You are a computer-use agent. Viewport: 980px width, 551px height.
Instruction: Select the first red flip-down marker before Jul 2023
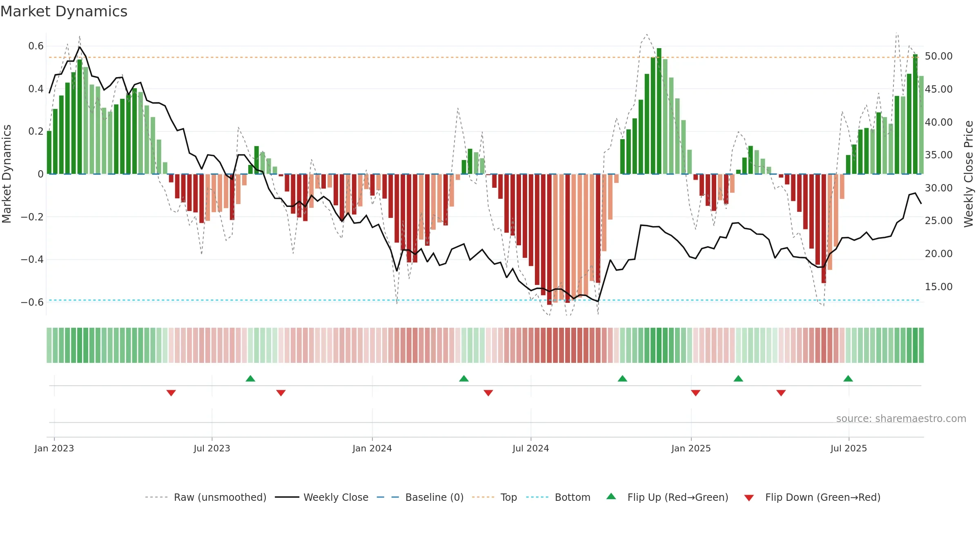pos(171,393)
